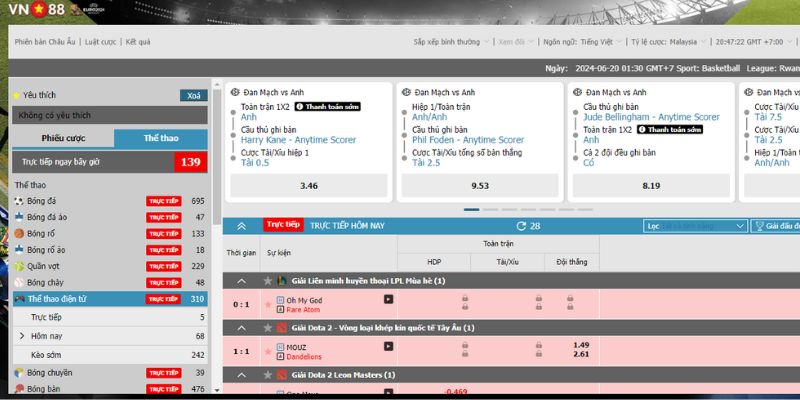The image size is (800, 400).
Task: Click the virtual basketball icon beside Bóng rổ ảo
Action: [x=19, y=250]
